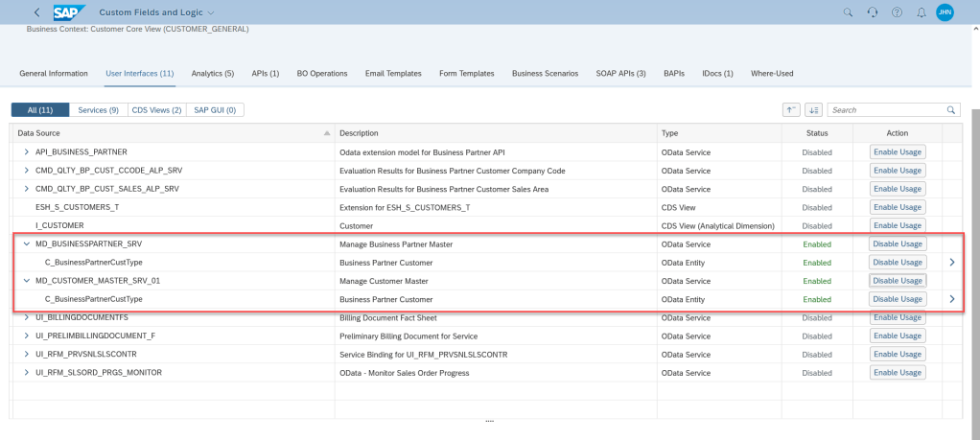Open the notifications bell
Viewport: 980px width, 440px height.
point(921,12)
